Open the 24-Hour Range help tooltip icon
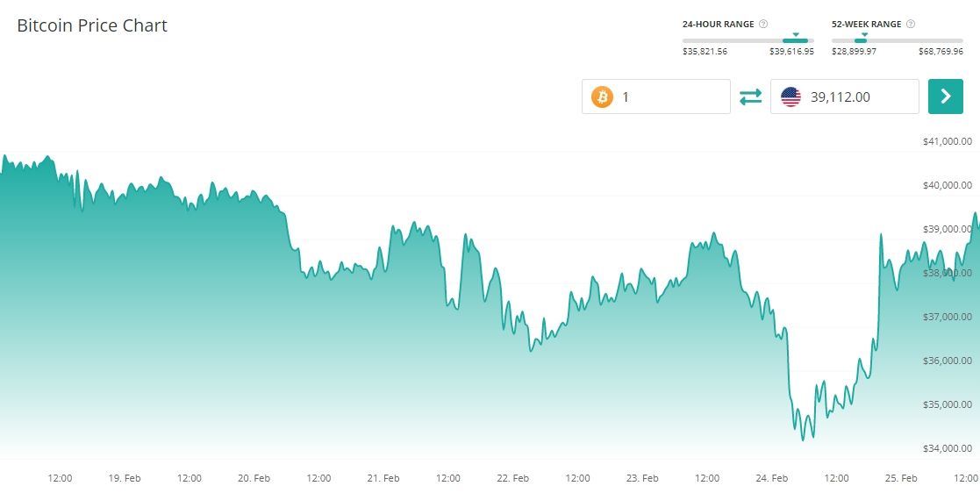Image resolution: width=980 pixels, height=493 pixels. pos(763,25)
